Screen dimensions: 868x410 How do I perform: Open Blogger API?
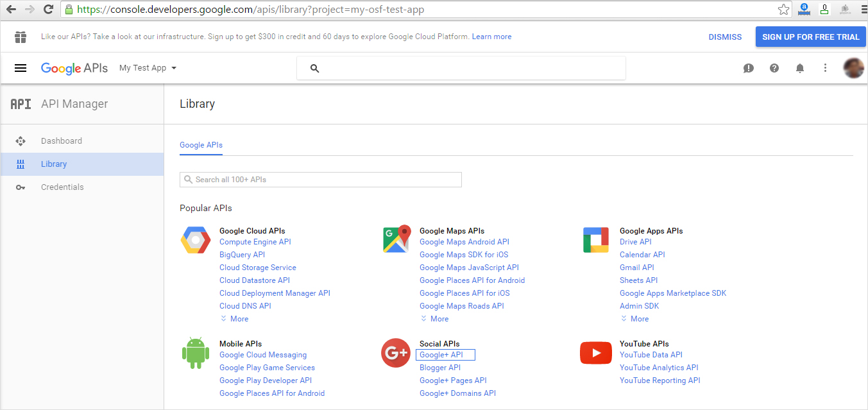(440, 368)
